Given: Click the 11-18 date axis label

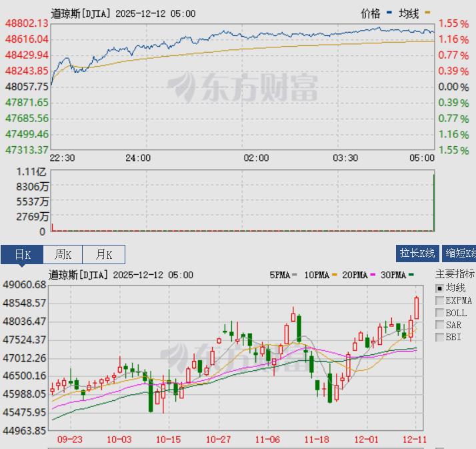Looking at the screenshot, I should [x=317, y=439].
